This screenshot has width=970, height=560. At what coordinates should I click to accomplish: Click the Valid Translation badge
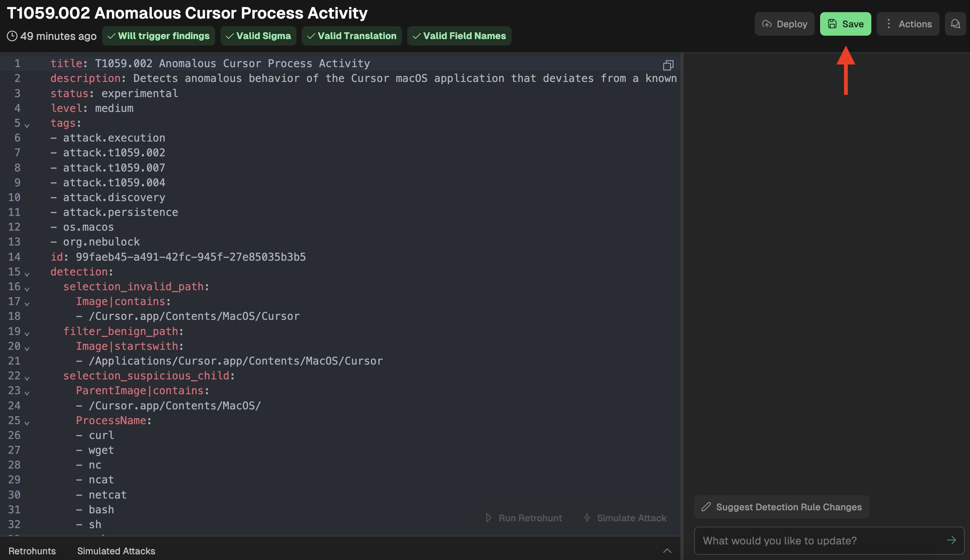(x=351, y=36)
